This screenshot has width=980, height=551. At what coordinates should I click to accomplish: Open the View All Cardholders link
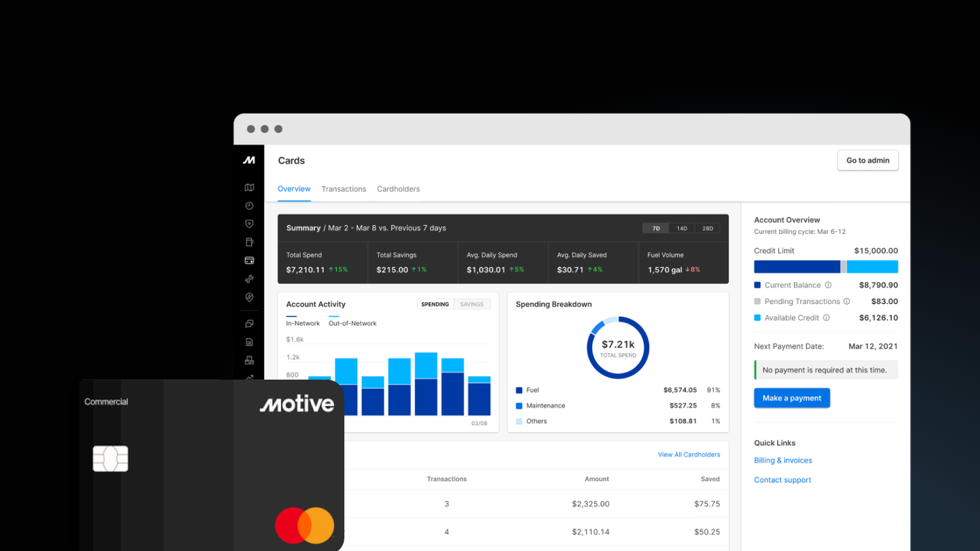pos(689,454)
